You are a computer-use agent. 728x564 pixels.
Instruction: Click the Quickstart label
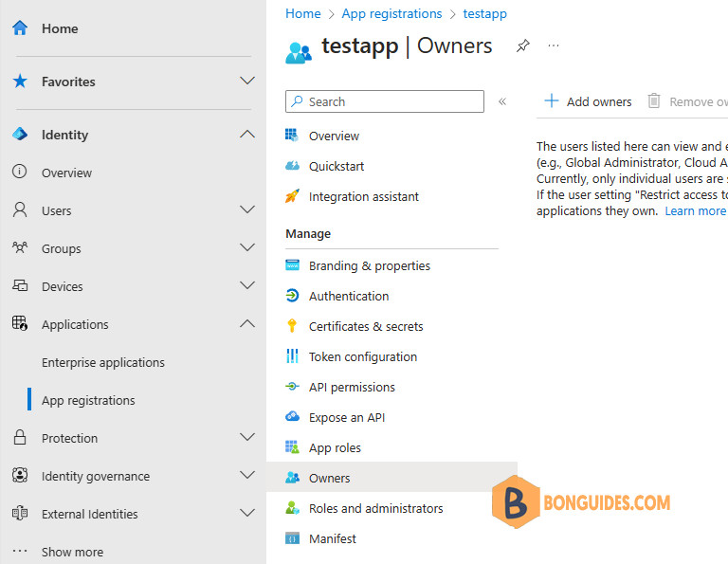[x=337, y=166]
